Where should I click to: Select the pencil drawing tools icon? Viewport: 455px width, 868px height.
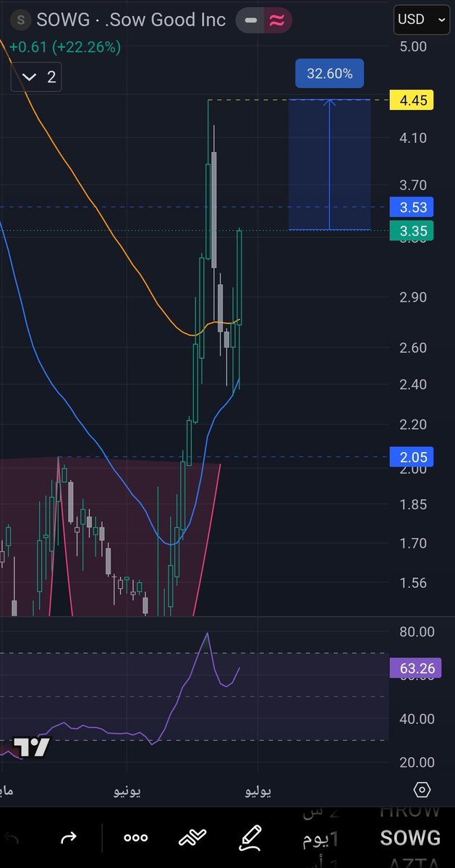[250, 837]
